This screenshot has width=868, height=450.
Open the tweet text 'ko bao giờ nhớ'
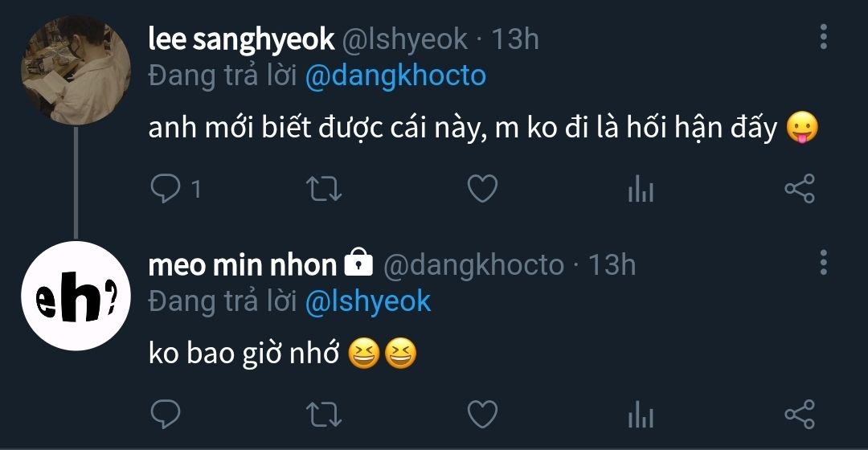(244, 354)
